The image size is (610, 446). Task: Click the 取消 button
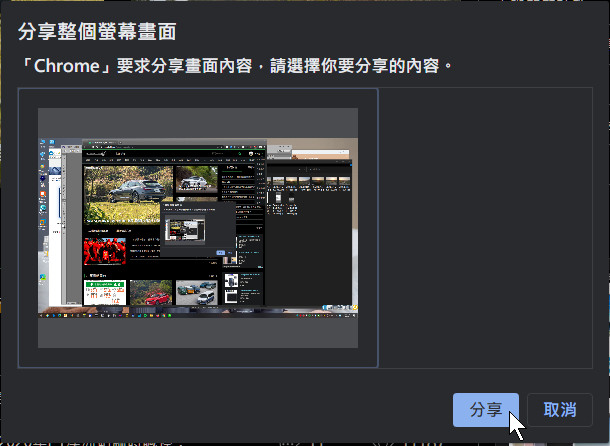(559, 410)
